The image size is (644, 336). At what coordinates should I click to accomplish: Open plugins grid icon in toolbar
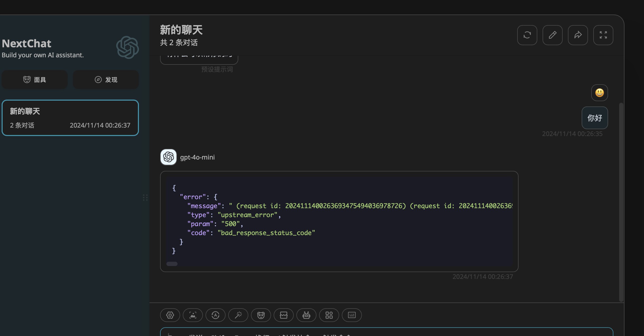tap(329, 315)
